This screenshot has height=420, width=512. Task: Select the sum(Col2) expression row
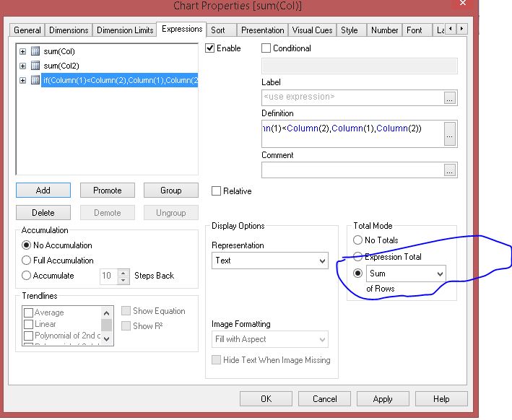61,66
